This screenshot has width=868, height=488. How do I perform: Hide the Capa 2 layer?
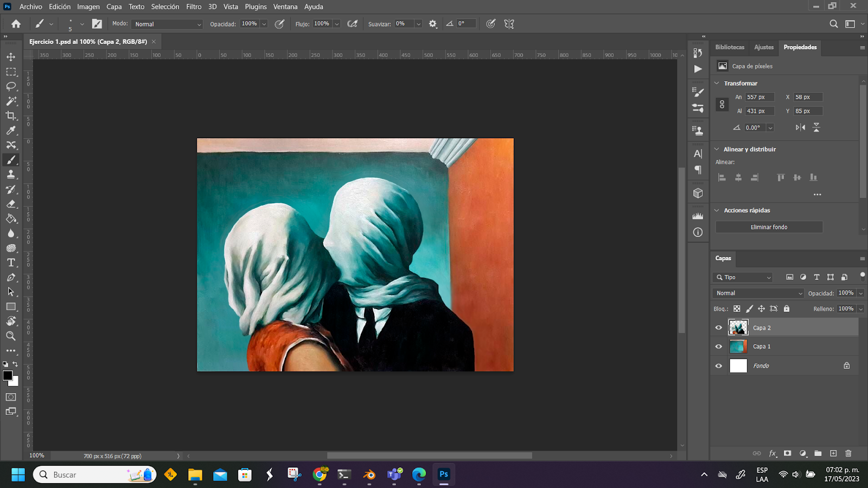[x=719, y=328]
